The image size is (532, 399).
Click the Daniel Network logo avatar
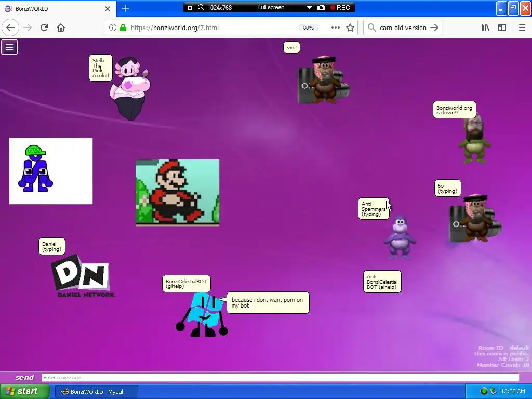tap(83, 277)
